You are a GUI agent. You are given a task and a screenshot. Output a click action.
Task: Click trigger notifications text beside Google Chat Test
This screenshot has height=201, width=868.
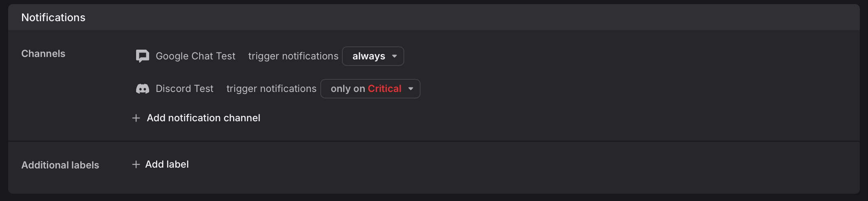click(293, 56)
